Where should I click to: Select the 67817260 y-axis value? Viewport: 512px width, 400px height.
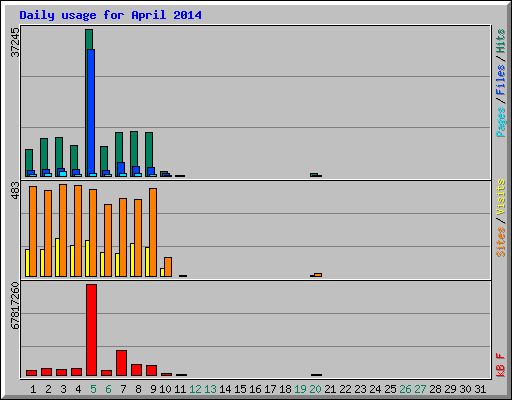[15, 306]
